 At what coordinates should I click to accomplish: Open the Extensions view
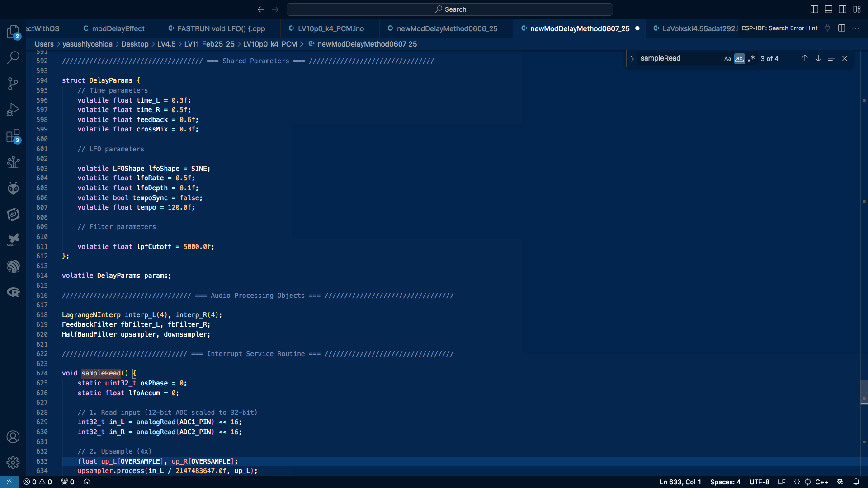click(13, 136)
